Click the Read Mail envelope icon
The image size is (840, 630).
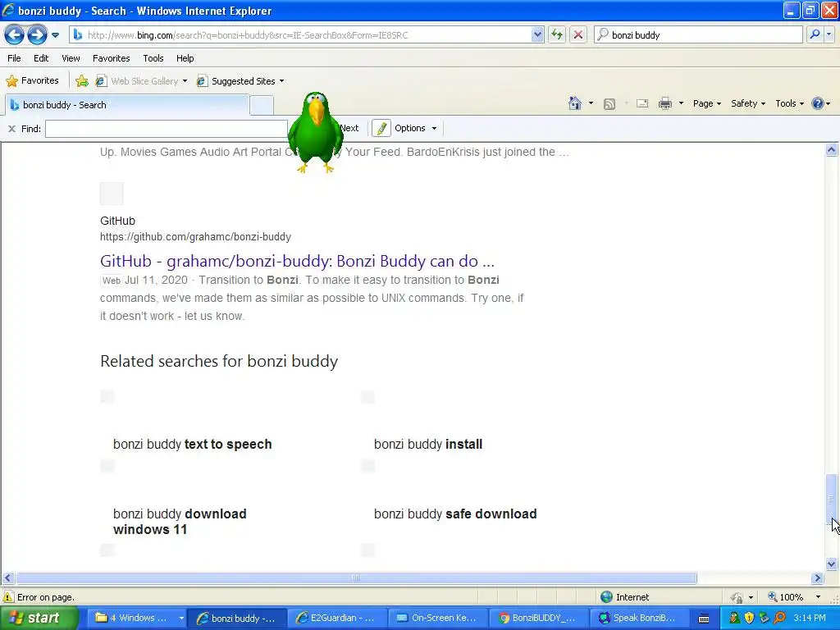pyautogui.click(x=642, y=104)
